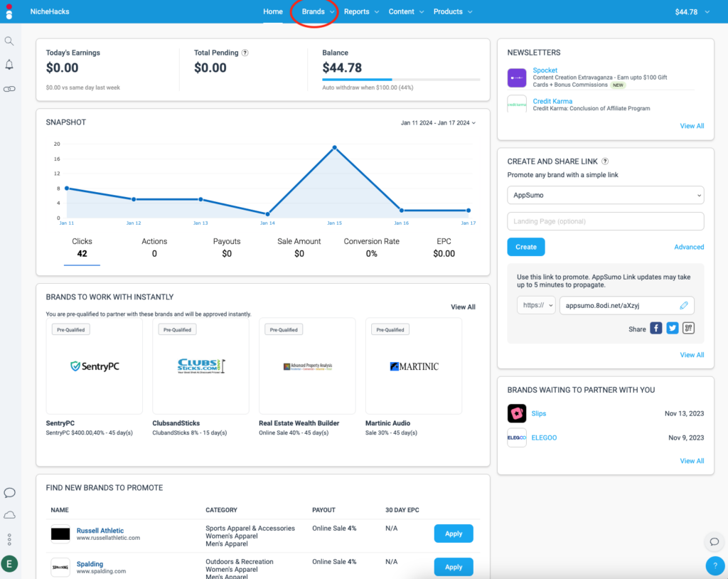View all newsletters

[692, 126]
